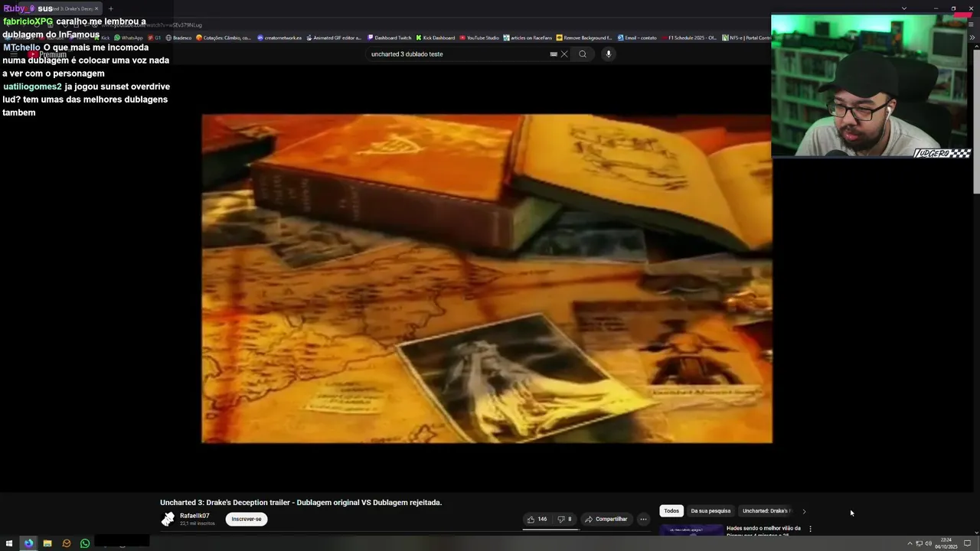The width and height of the screenshot is (980, 551).
Task: Click the system clock showing 22:24
Action: 946,543
